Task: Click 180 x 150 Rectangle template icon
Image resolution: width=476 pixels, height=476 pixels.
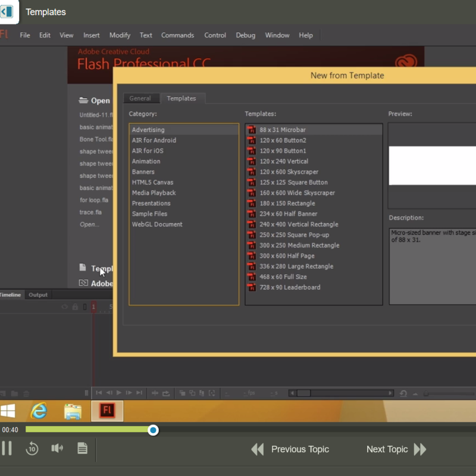Action: 251,203
